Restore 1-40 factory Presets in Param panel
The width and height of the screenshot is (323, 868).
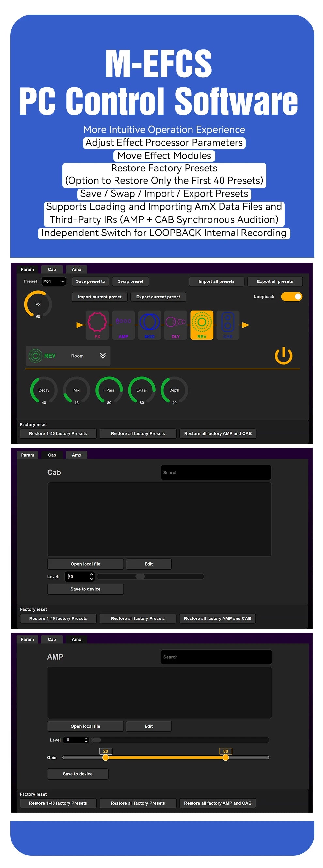[x=58, y=434]
